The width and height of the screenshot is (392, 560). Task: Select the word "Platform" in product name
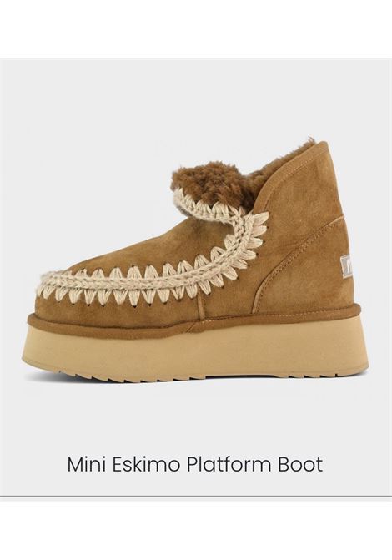point(230,464)
